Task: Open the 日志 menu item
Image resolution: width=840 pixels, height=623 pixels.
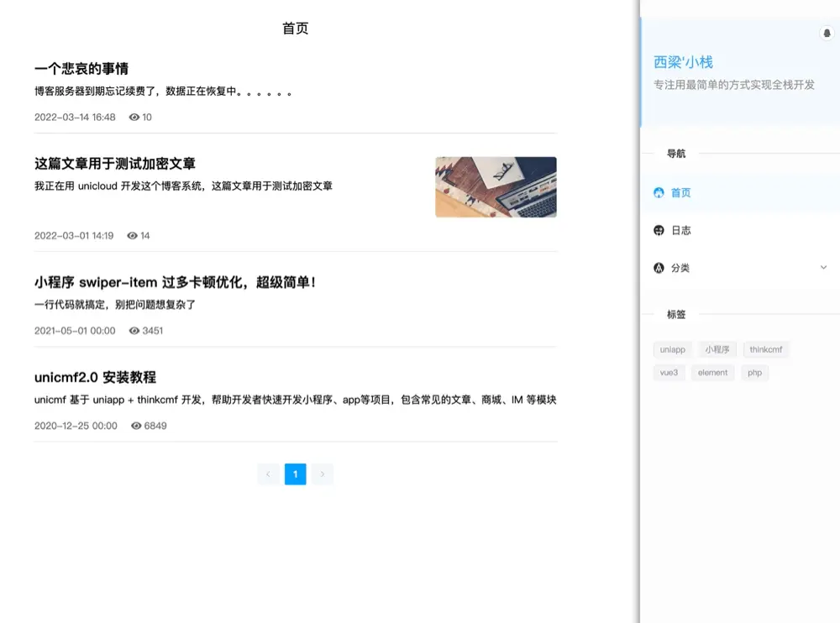Action: pos(681,230)
